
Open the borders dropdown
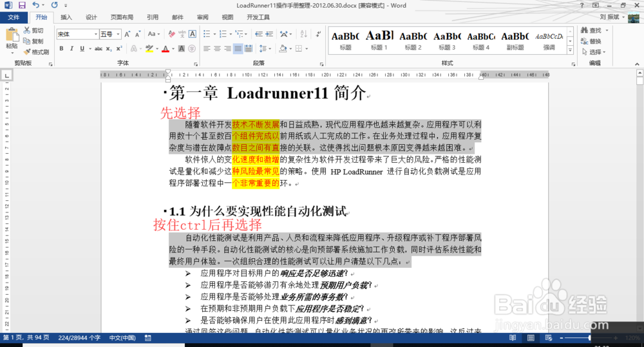click(x=307, y=48)
